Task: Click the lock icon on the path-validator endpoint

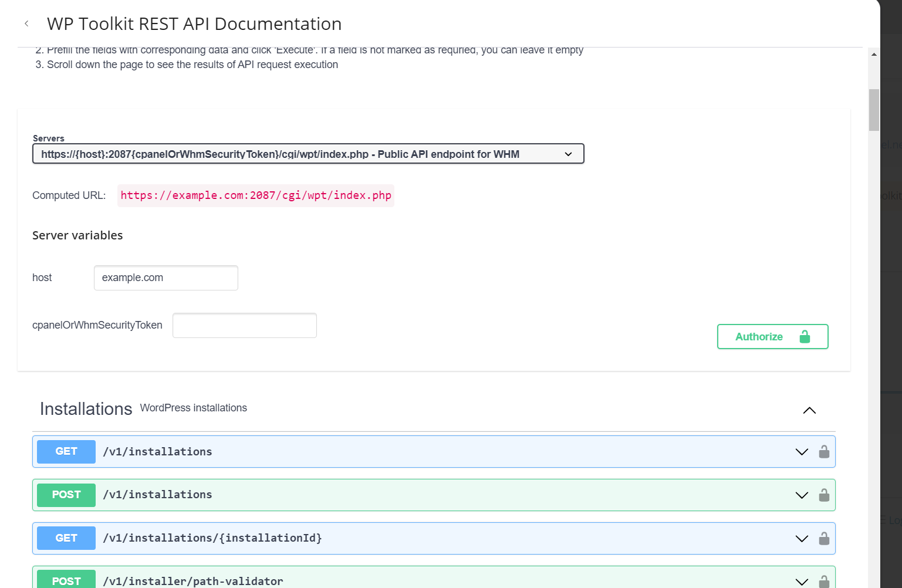Action: 824,583
